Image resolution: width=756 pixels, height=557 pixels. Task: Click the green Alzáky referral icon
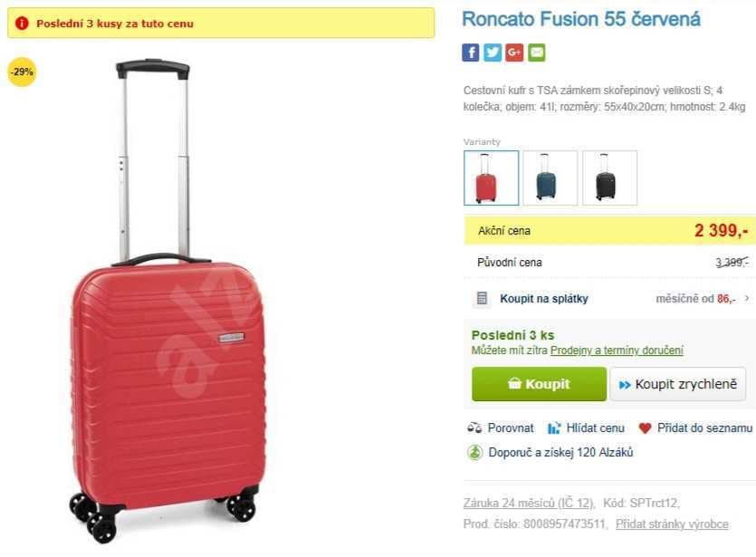tap(474, 452)
